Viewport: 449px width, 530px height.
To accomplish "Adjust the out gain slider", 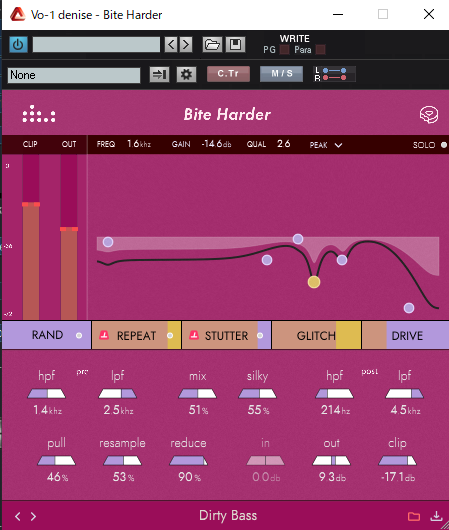I will pos(331,460).
